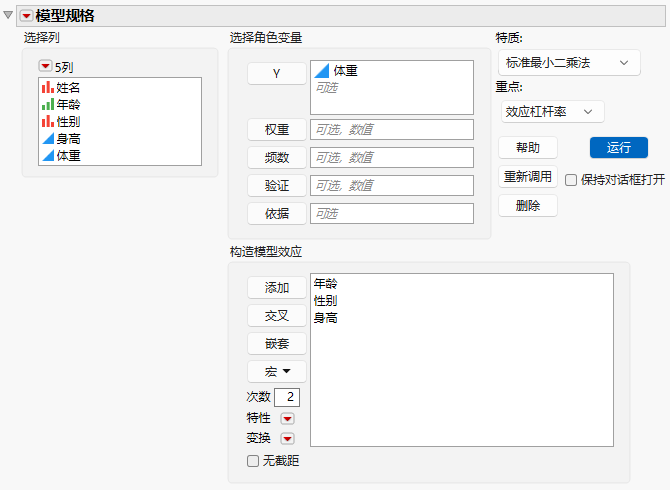Click the blue continuous icon beside 身高
The height and width of the screenshot is (490, 670).
point(48,138)
